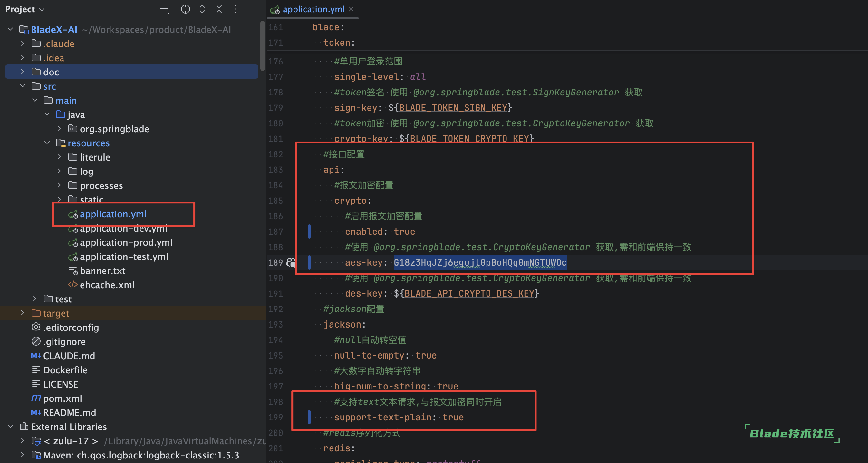Select Dockerfile in tree
The height and width of the screenshot is (463, 868).
coord(65,369)
